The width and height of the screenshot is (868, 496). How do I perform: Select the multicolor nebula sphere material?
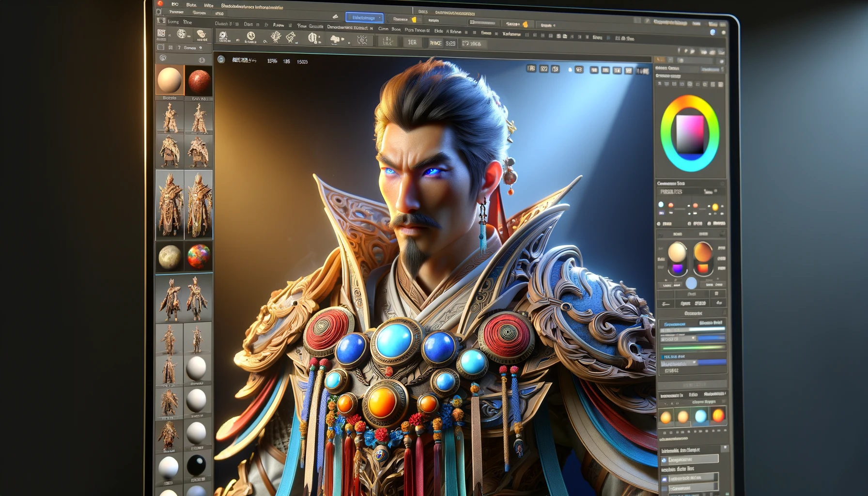[199, 256]
